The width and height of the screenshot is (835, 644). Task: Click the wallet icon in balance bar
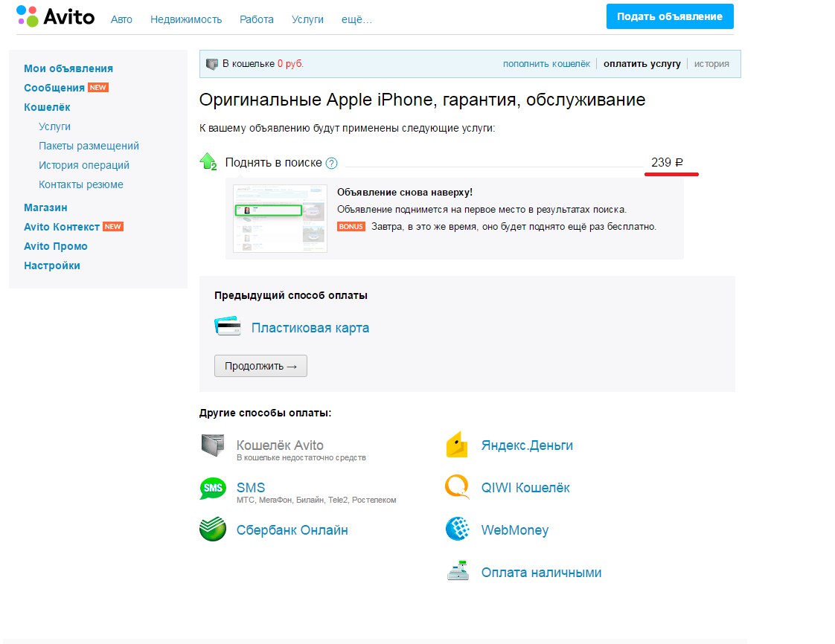coord(212,64)
